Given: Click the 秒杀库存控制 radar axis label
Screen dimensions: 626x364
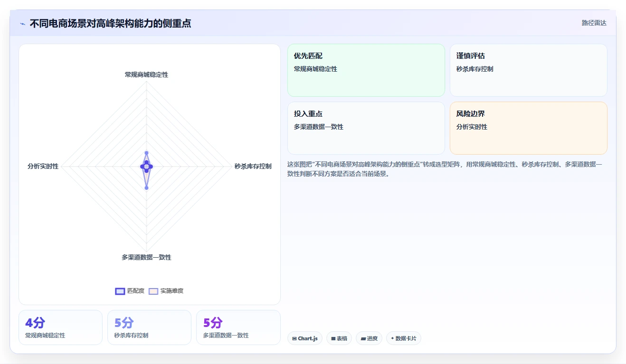Looking at the screenshot, I should pyautogui.click(x=253, y=166).
